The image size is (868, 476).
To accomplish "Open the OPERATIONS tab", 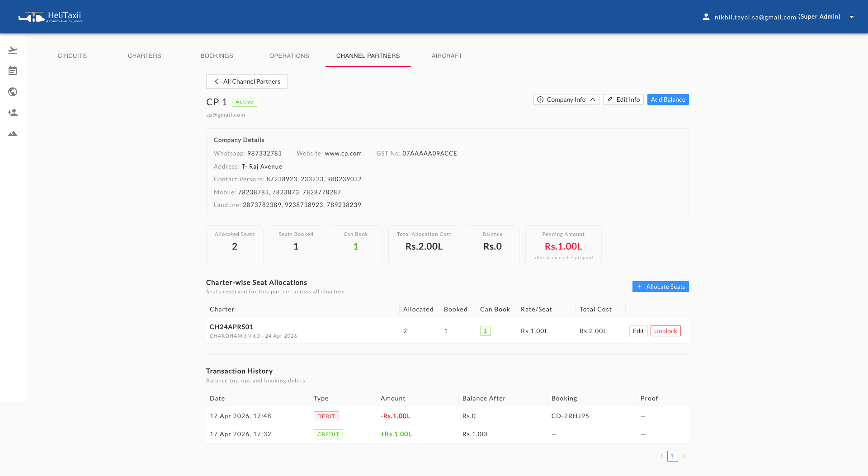I will click(x=289, y=56).
